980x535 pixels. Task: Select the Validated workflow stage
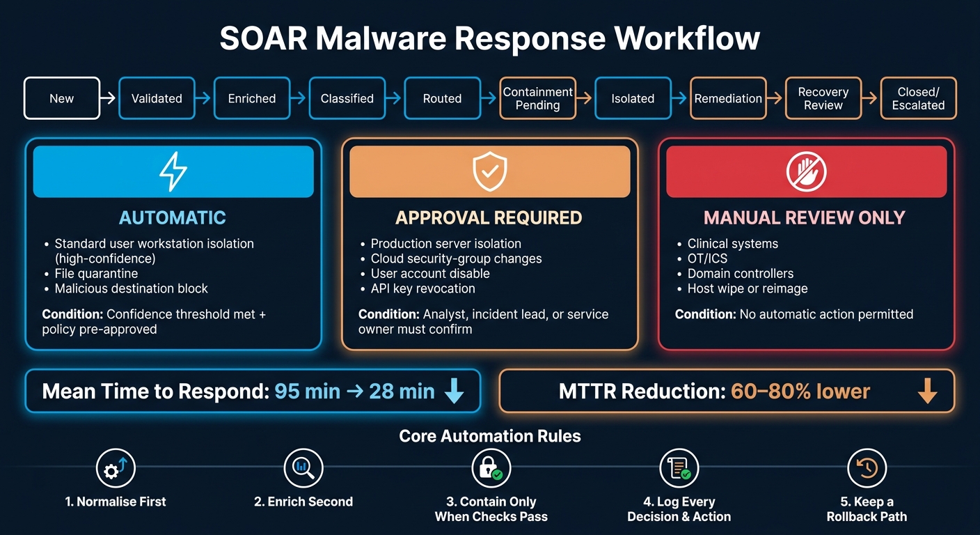[x=157, y=98]
